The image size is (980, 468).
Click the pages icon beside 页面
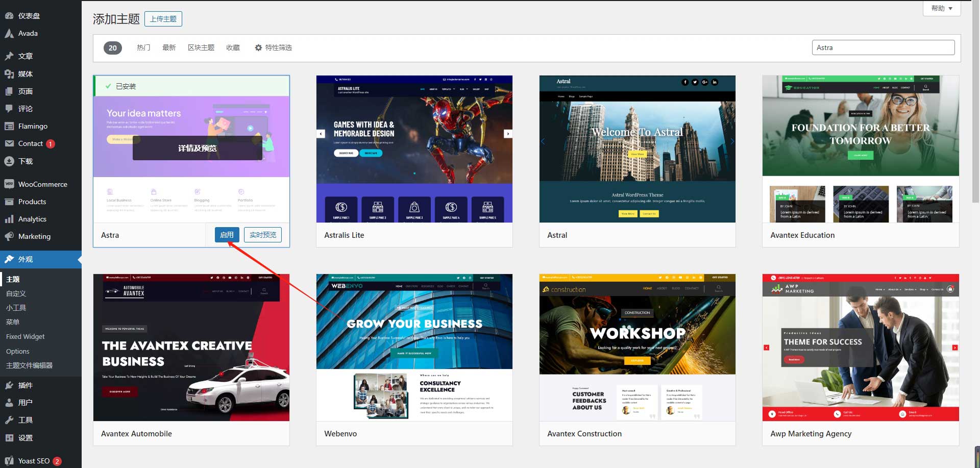tap(9, 91)
